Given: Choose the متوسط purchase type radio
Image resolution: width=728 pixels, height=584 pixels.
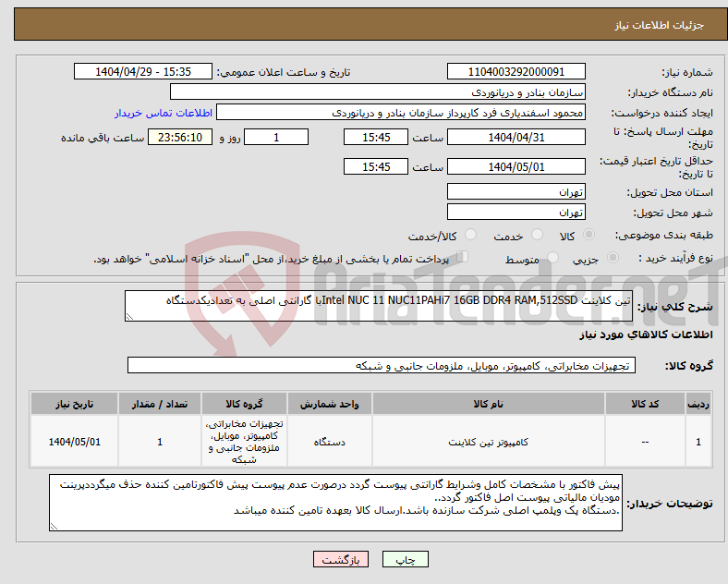Looking at the screenshot, I should tap(552, 258).
